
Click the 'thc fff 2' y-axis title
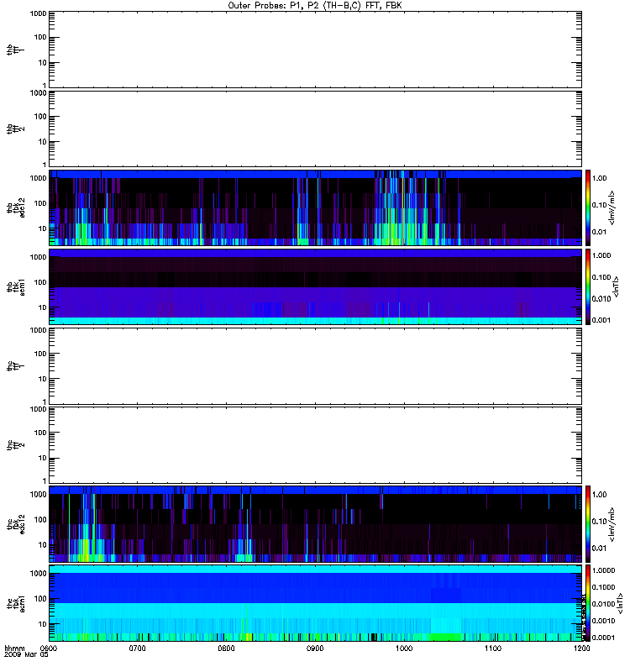coord(15,445)
